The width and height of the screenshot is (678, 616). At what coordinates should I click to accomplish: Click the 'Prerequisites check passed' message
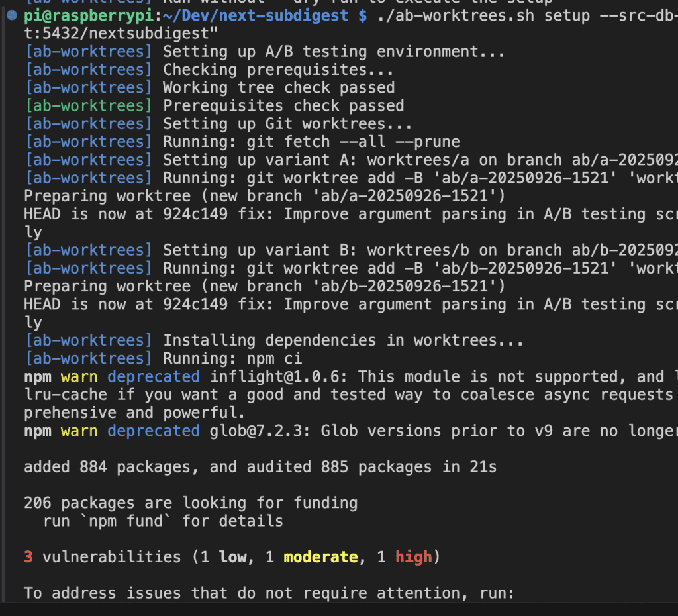click(x=283, y=106)
